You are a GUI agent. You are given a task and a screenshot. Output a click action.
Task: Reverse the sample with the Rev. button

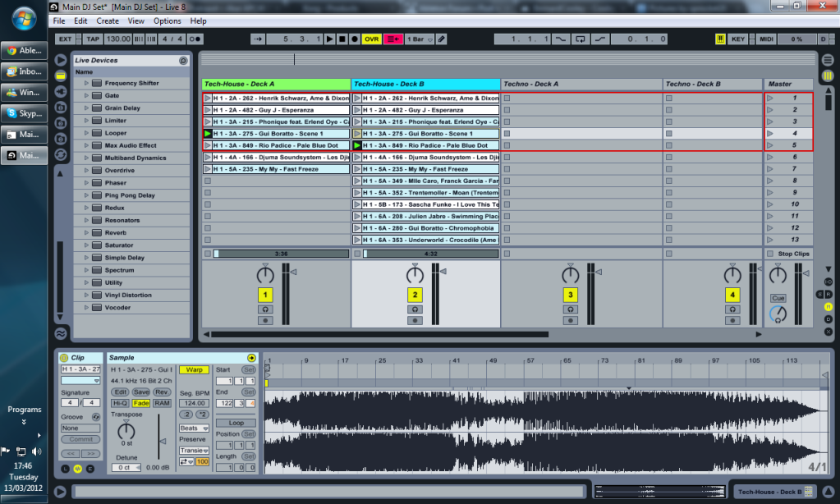[162, 392]
